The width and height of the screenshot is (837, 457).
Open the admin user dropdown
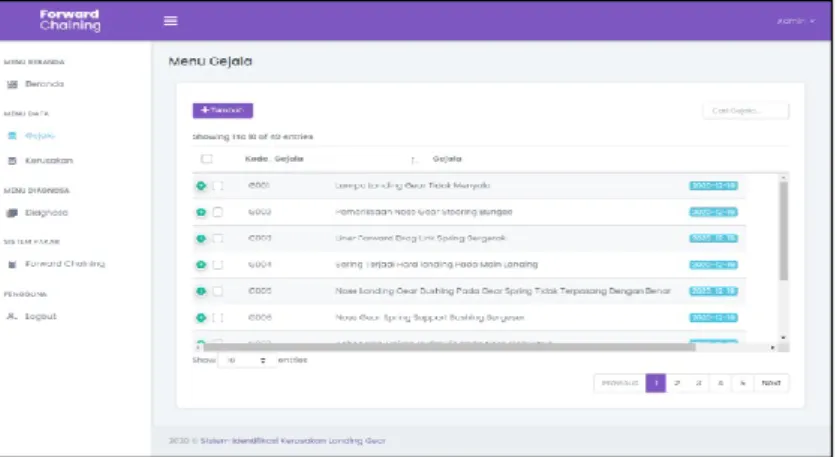[795, 21]
